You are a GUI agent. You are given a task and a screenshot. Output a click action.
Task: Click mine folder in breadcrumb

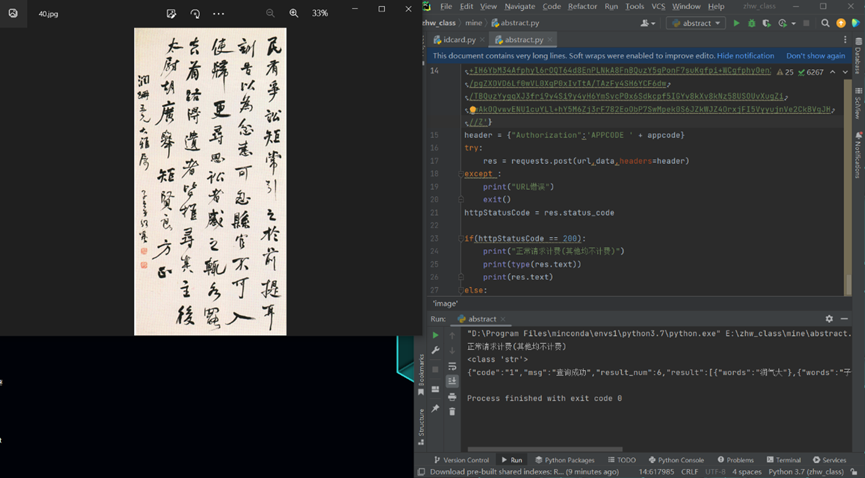tap(473, 23)
